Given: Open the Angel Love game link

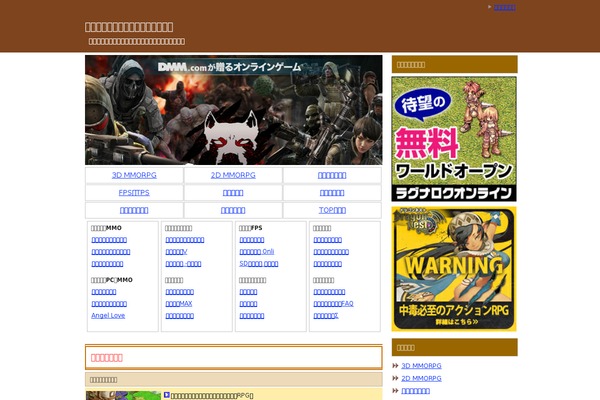Looking at the screenshot, I should click(x=108, y=315).
